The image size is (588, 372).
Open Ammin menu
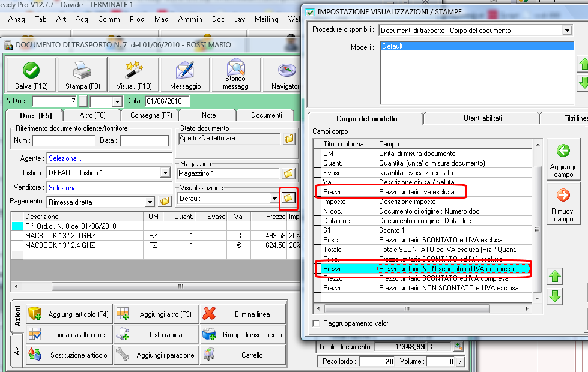190,19
